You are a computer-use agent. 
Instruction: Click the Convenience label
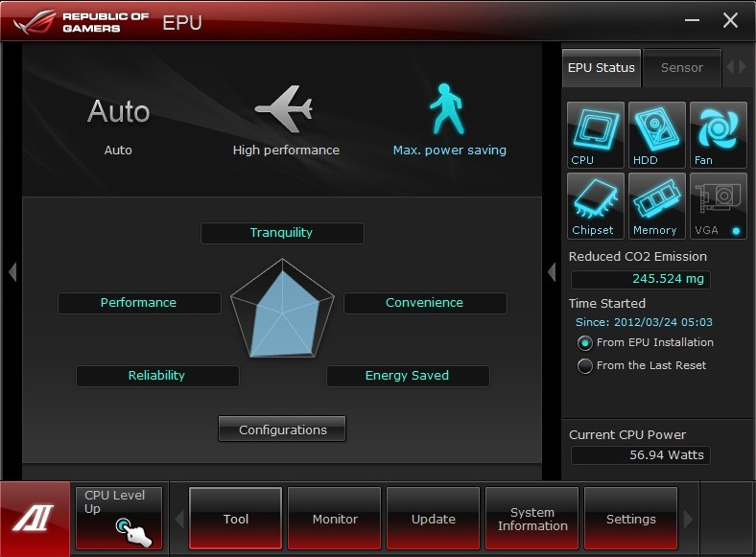pyautogui.click(x=425, y=303)
